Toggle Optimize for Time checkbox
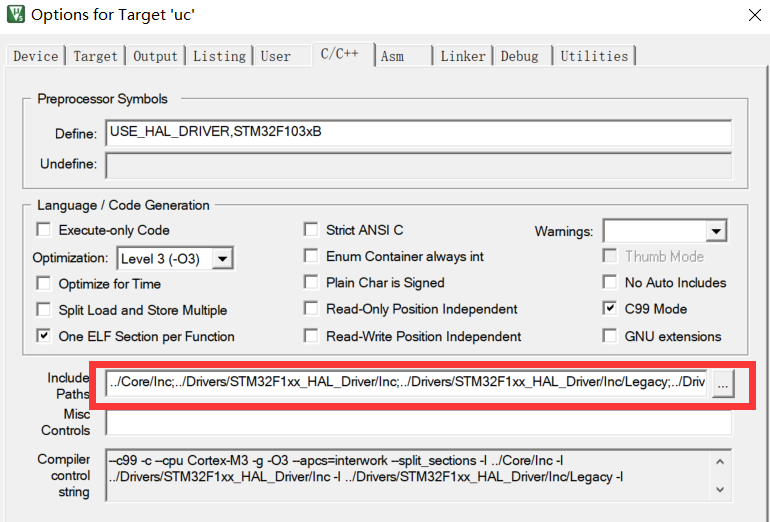The width and height of the screenshot is (770, 522). click(44, 283)
